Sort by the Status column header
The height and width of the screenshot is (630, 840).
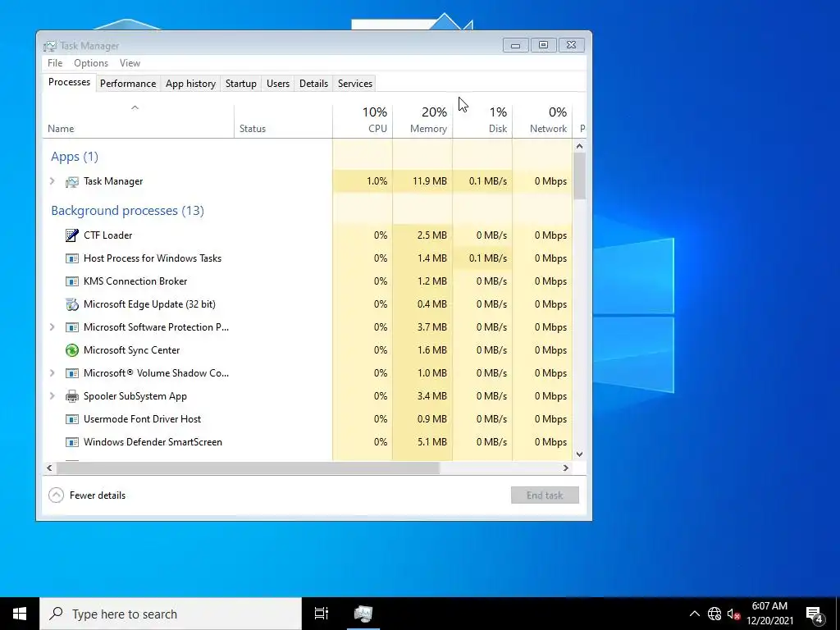click(283, 121)
